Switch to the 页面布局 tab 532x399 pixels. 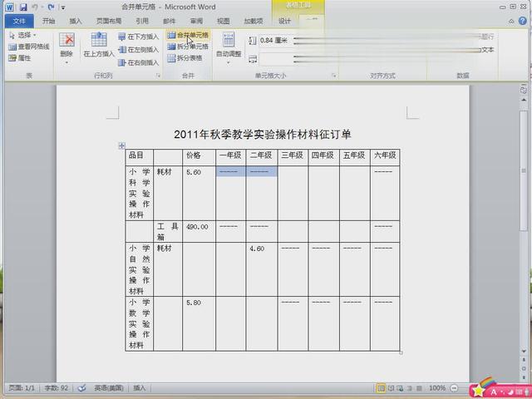coord(109,21)
